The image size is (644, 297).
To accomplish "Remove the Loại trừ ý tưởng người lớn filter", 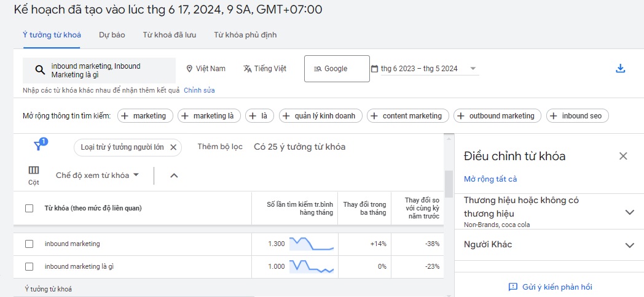I will [173, 147].
